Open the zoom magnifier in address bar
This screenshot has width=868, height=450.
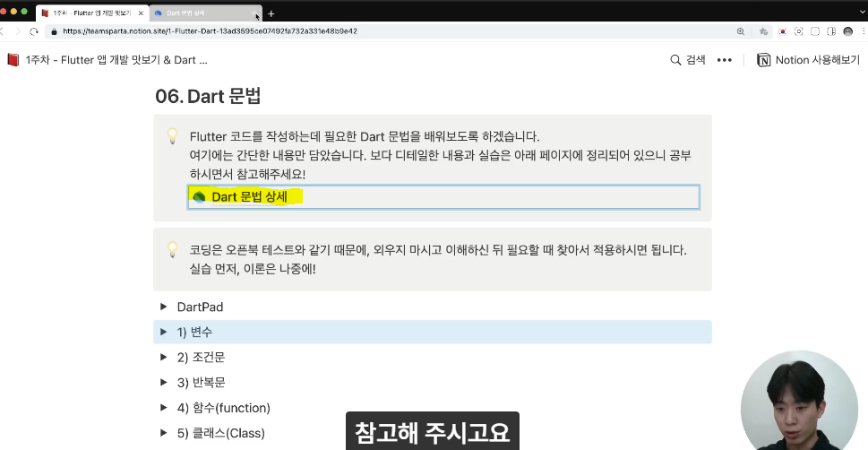tap(741, 31)
